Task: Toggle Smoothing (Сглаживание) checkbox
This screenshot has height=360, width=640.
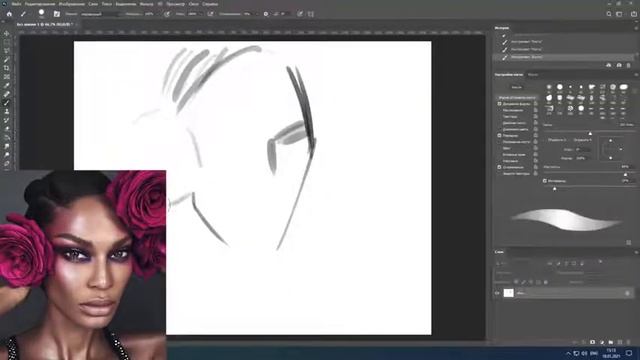Action: coord(499,167)
